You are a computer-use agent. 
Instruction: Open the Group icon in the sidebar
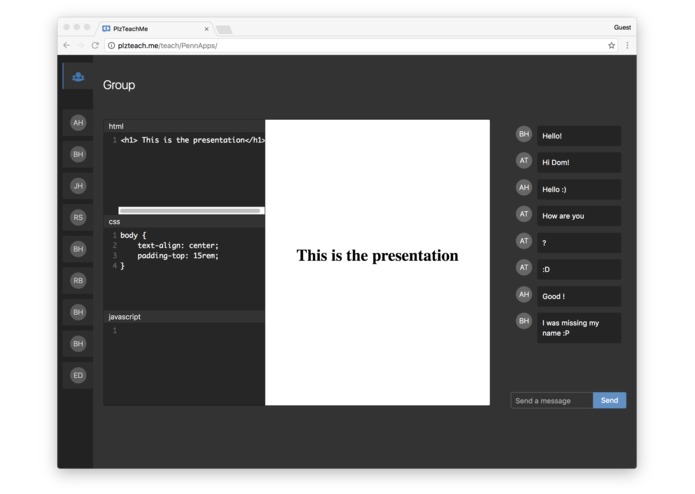(78, 77)
